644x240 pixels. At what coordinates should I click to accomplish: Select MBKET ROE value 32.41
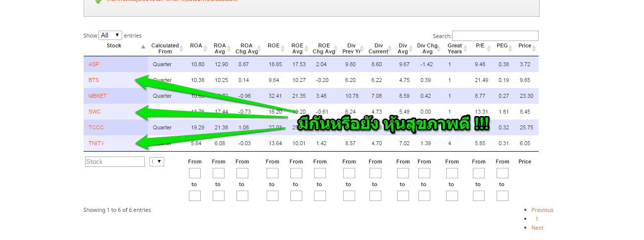pyautogui.click(x=276, y=96)
